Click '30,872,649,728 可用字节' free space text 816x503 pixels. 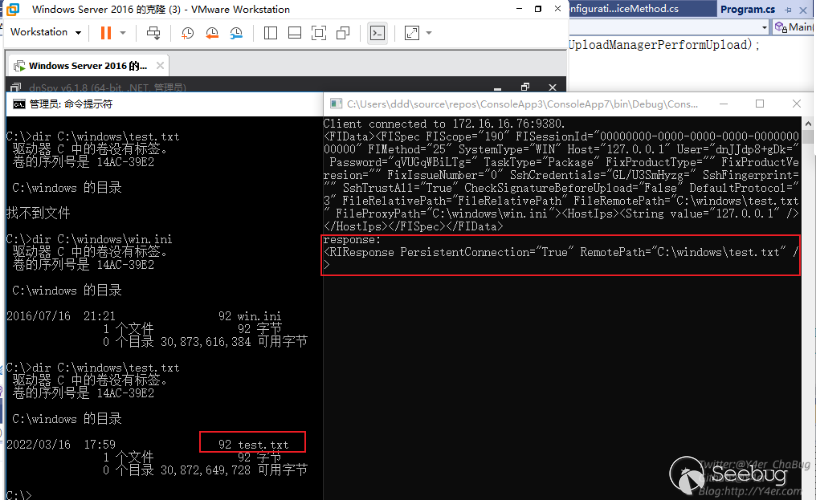(234, 470)
